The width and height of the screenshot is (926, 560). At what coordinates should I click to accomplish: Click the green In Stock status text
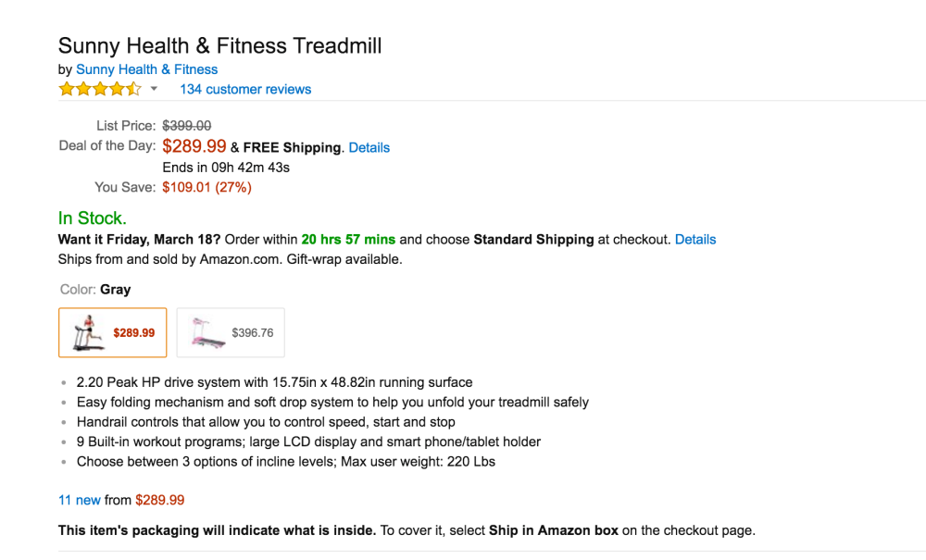pyautogui.click(x=93, y=218)
